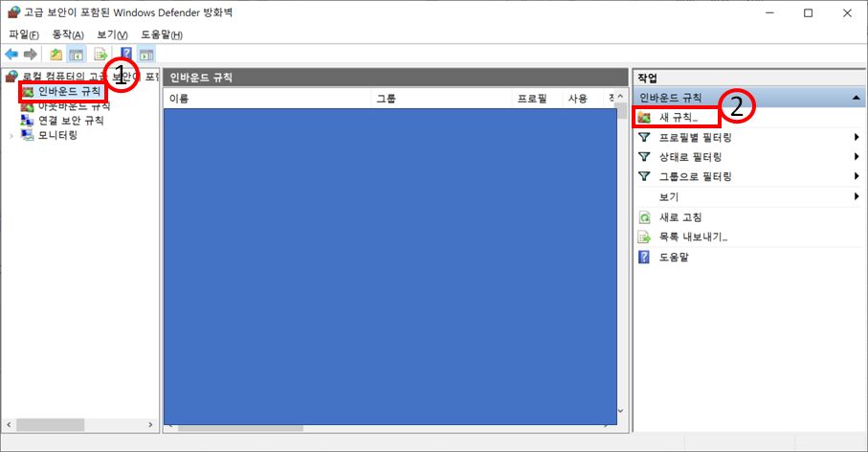Click the Forward arrow toolbar icon
This screenshot has width=868, height=452.
(31, 55)
